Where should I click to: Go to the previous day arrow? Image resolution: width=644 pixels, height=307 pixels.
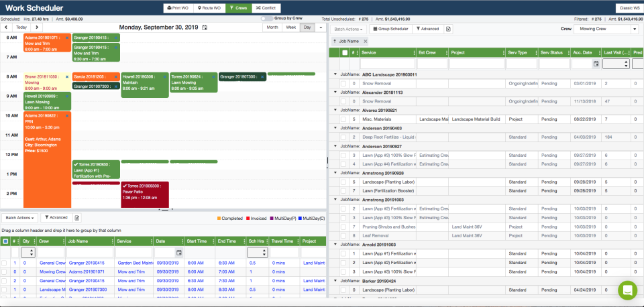[x=6, y=27]
